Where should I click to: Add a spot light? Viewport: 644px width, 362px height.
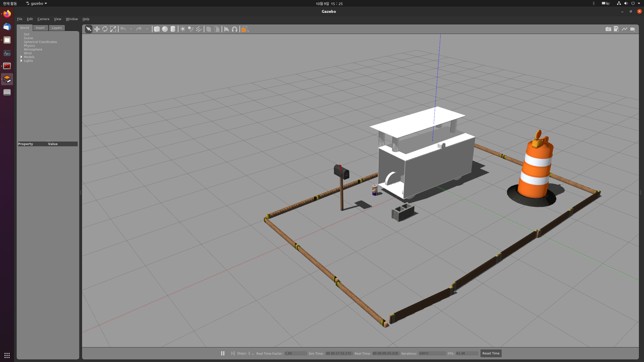(x=191, y=29)
